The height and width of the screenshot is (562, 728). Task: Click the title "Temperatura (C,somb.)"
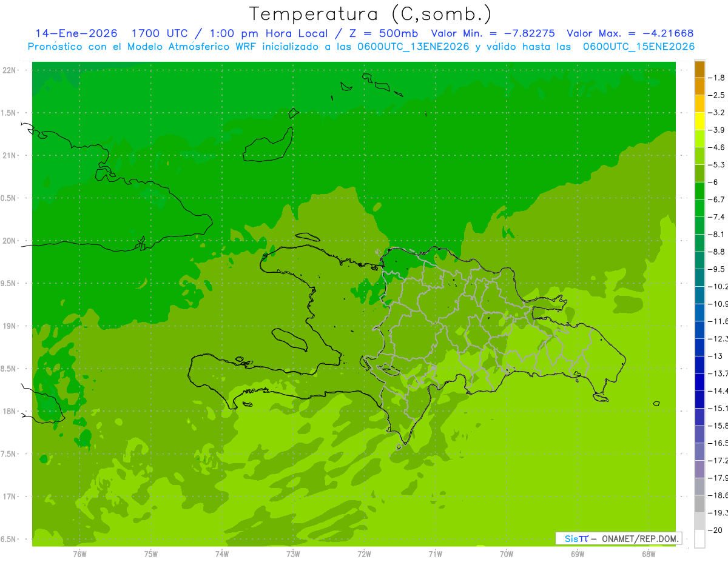(x=371, y=14)
